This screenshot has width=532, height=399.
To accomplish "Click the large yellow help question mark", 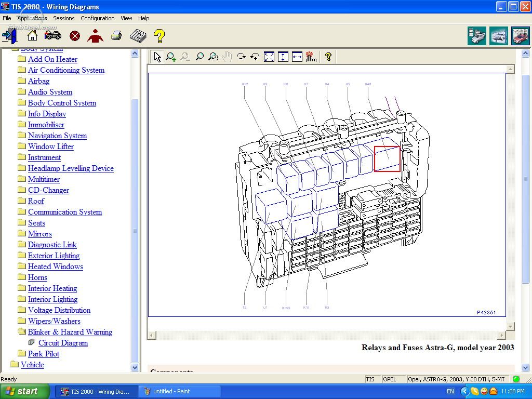I will (159, 36).
